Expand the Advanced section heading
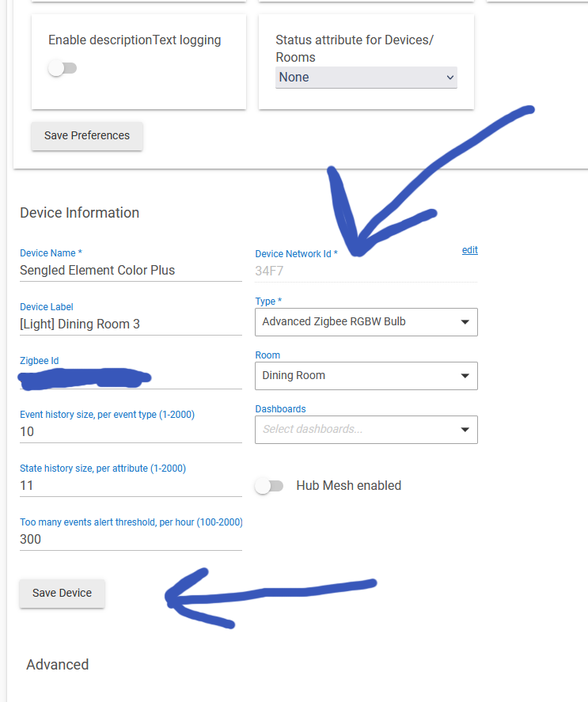 point(58,665)
